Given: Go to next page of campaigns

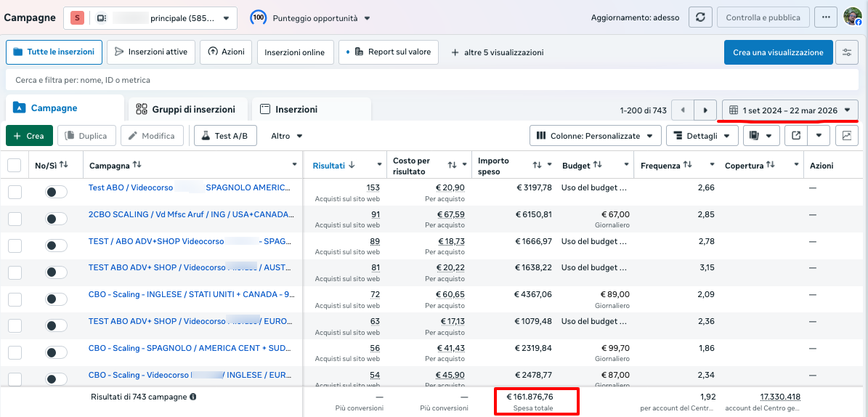Looking at the screenshot, I should (x=705, y=110).
